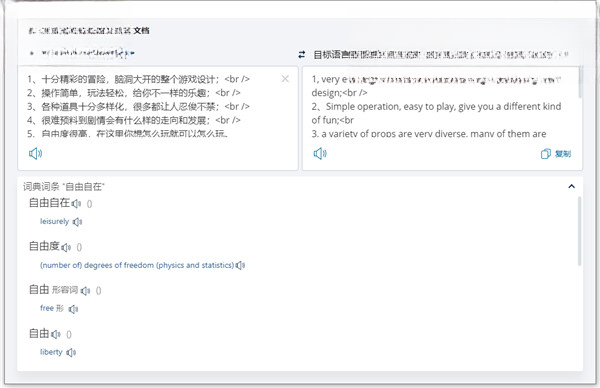Click headword 自由 above liberty

click(x=39, y=333)
